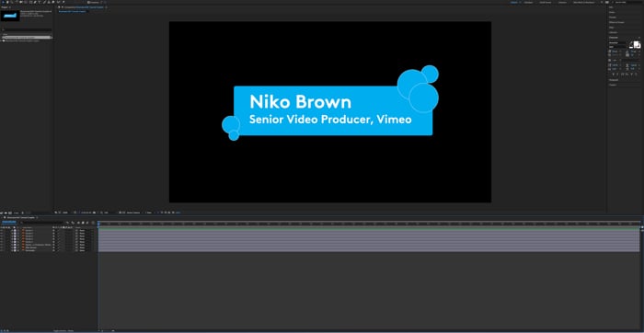
Task: Click the Motion Blur enable icon in timeline
Action: click(87, 223)
